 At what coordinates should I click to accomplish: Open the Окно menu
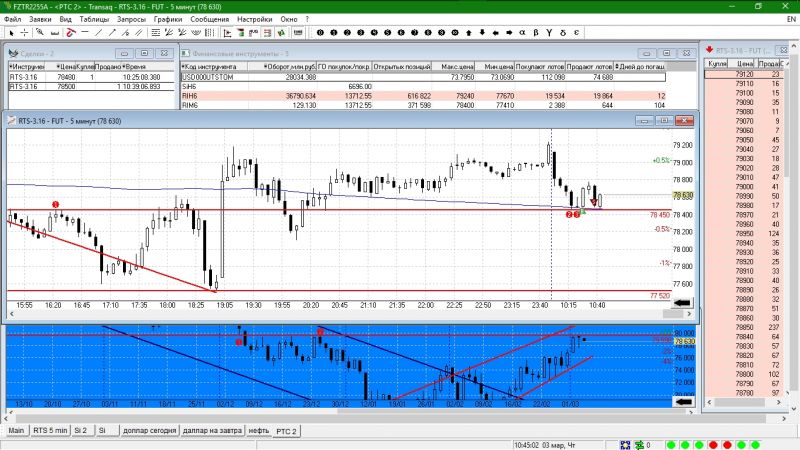point(289,19)
